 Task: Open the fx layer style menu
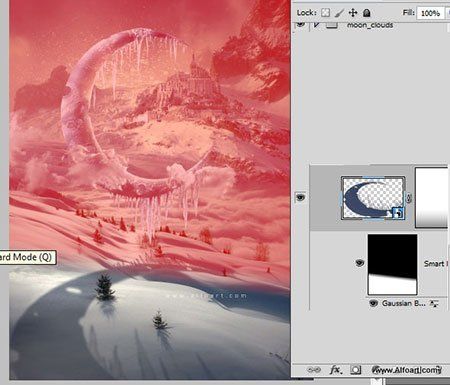coord(335,370)
